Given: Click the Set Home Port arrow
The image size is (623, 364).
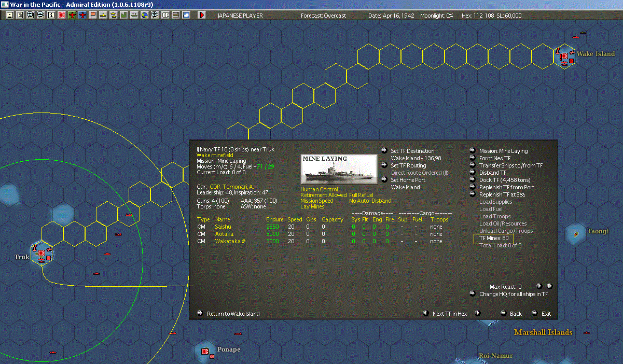Looking at the screenshot, I should 384,180.
